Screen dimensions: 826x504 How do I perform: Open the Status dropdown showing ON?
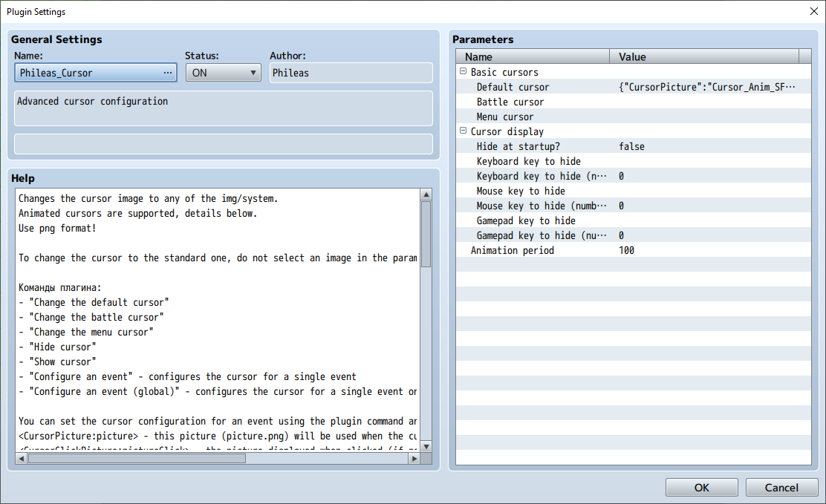[223, 72]
